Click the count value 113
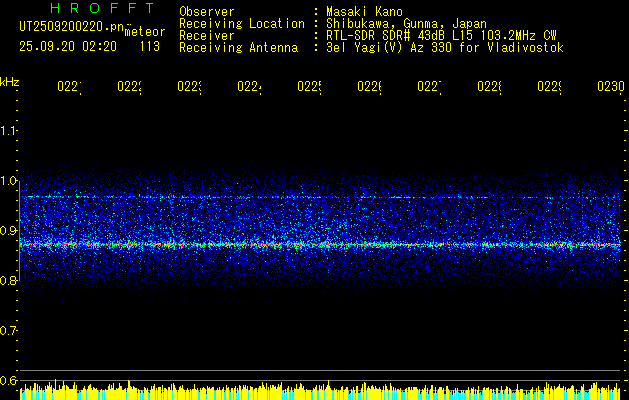Image resolution: width=629 pixels, height=400 pixels. pyautogui.click(x=150, y=47)
